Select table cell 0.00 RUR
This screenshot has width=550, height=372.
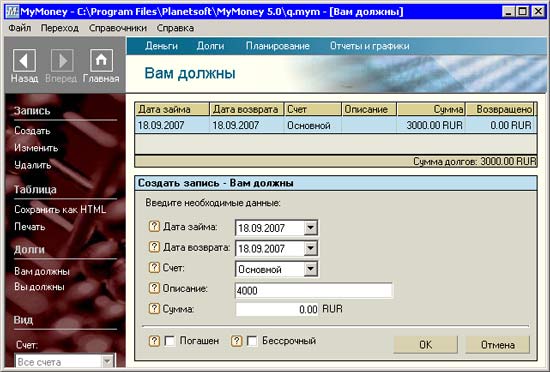pos(500,125)
